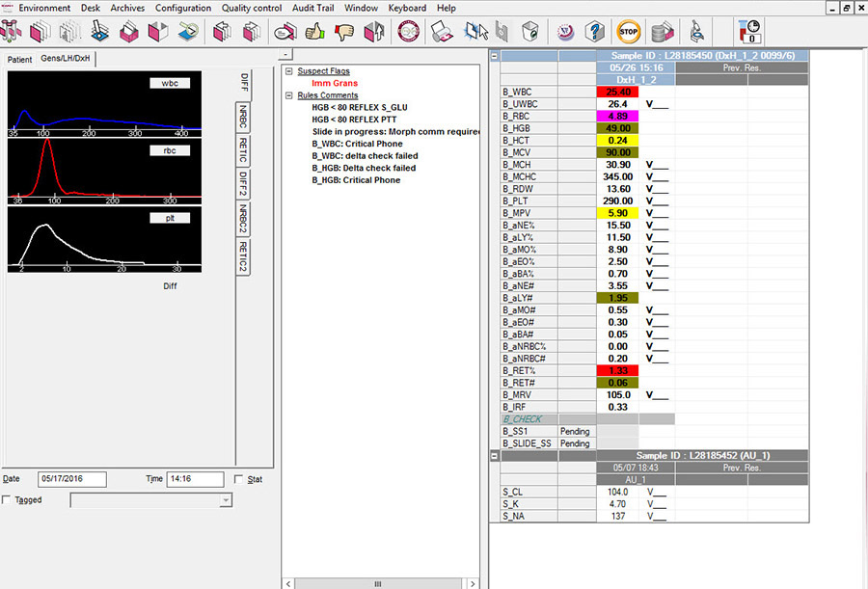Click the pink stacked pages toolbar icon
This screenshot has width=868, height=589.
click(40, 32)
